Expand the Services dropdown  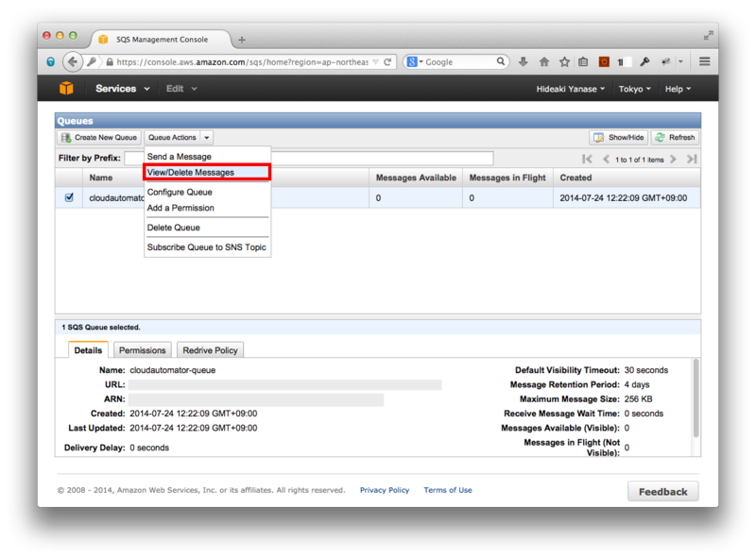(123, 89)
